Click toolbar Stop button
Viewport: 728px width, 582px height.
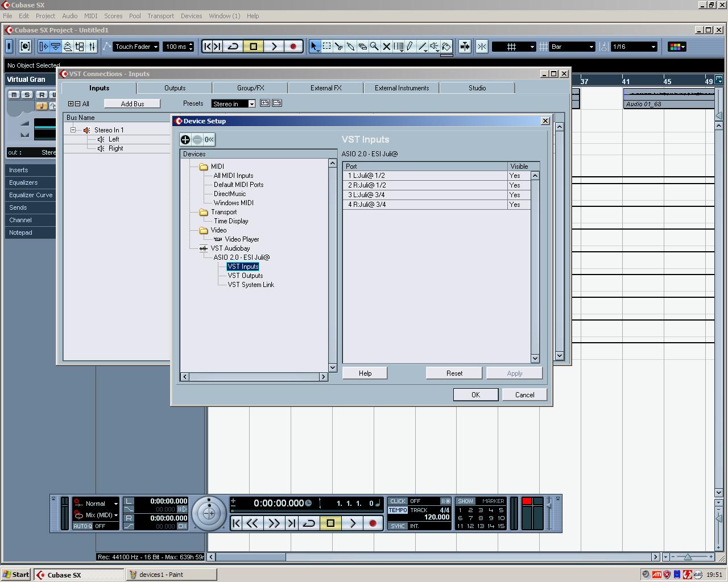tap(254, 47)
